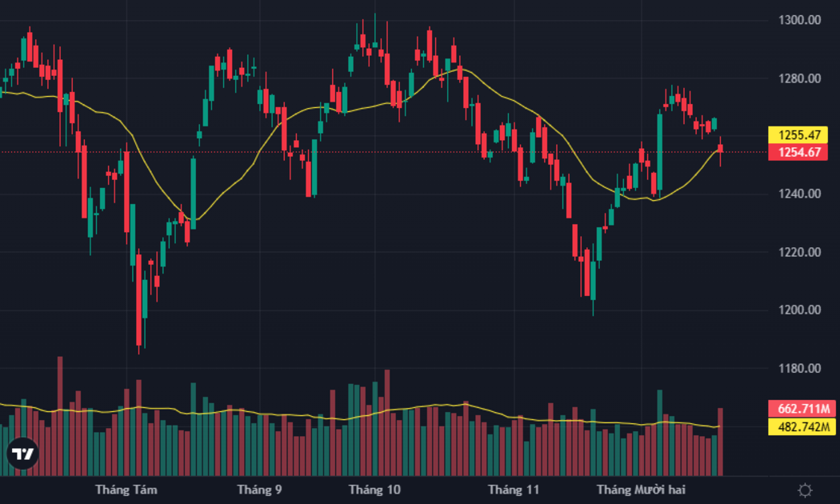Screen dimensions: 840x504
Task: Click the 1240.00 price axis label
Action: point(799,194)
